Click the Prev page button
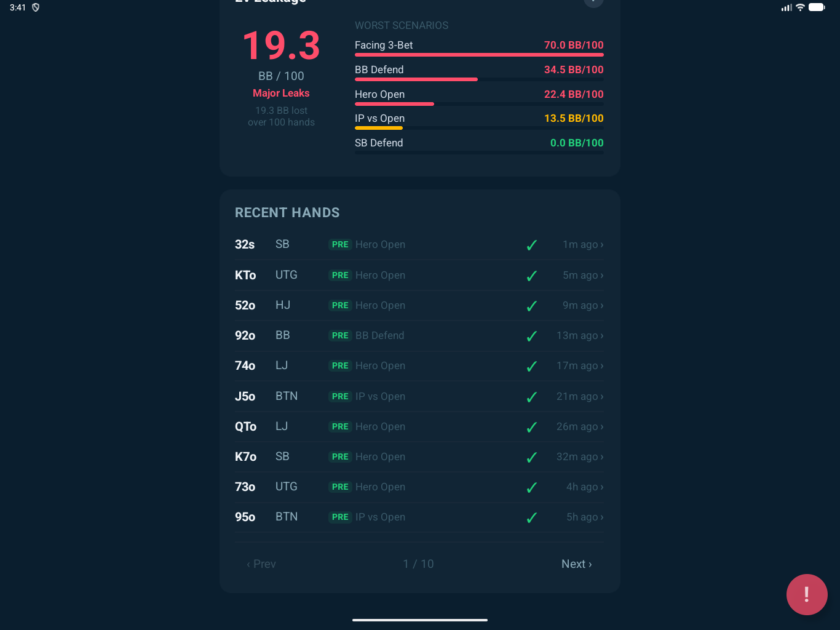The height and width of the screenshot is (630, 840). pyautogui.click(x=261, y=564)
